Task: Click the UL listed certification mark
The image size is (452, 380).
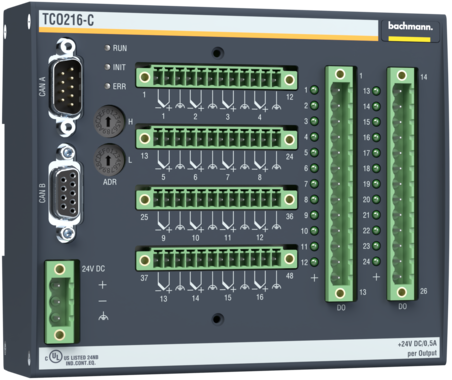Action: pos(55,357)
